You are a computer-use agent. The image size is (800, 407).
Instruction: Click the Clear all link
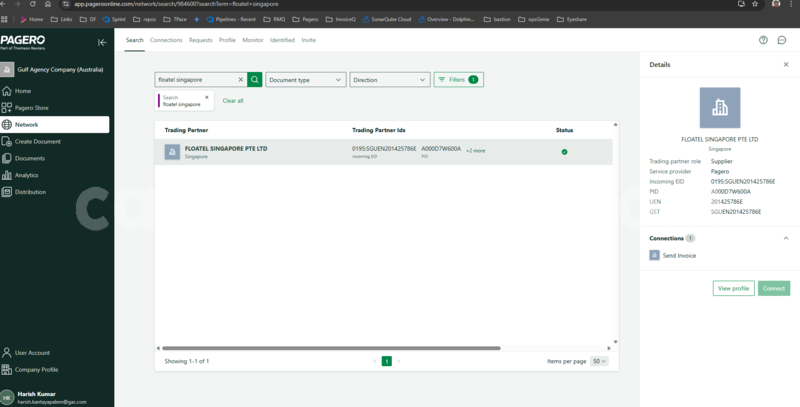click(233, 101)
